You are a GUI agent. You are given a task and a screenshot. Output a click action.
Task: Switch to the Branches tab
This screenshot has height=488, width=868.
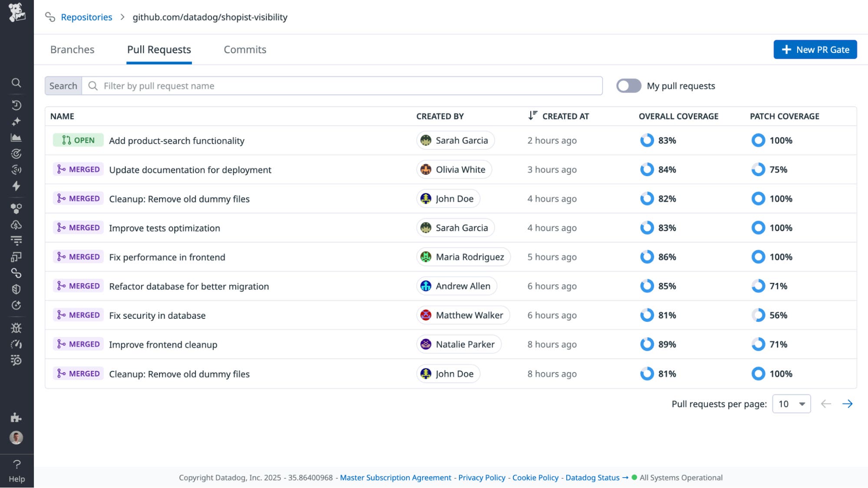tap(72, 49)
